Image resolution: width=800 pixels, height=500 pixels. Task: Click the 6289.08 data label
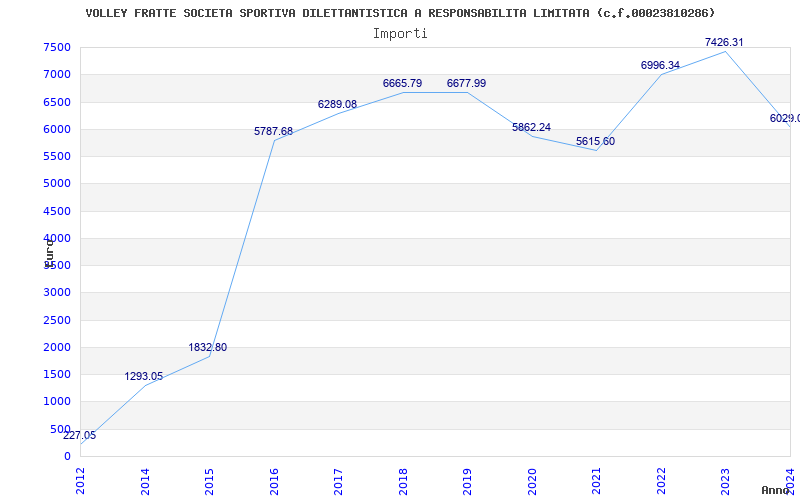[x=337, y=105]
